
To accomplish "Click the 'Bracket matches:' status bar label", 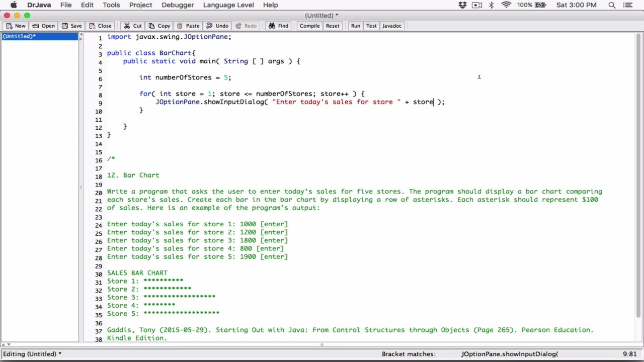I will 408,354.
